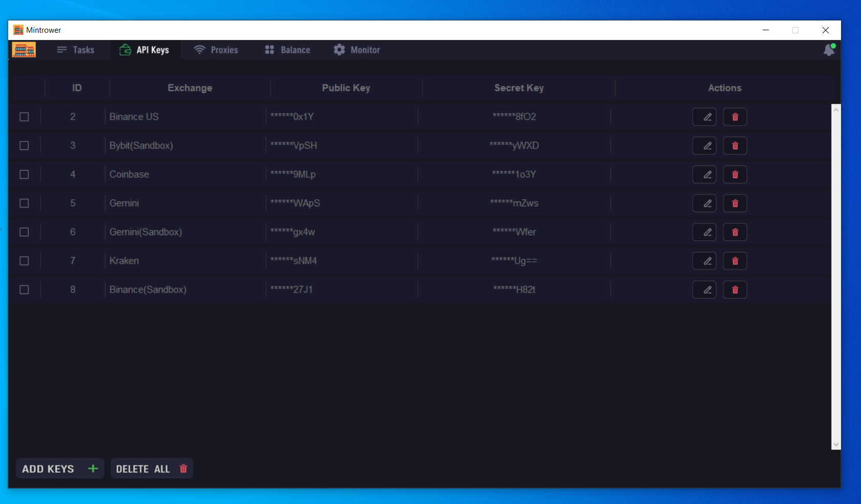Click the edit pencil for Binance US
861x504 pixels.
coord(704,117)
